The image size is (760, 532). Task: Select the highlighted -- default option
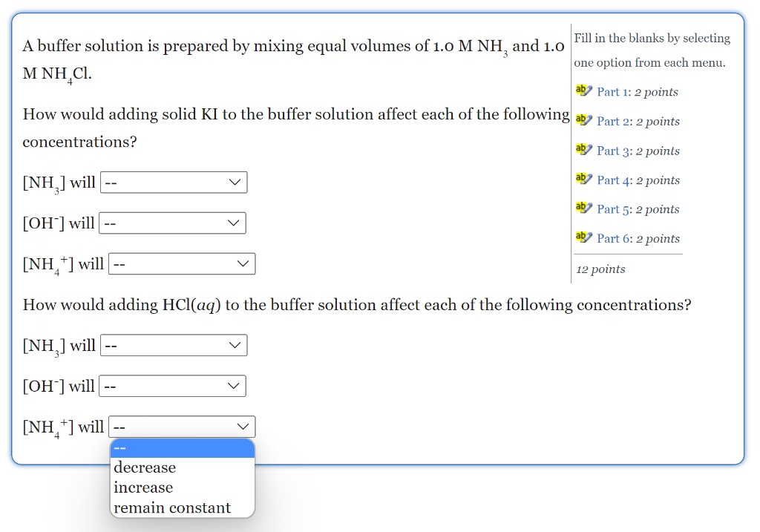(x=182, y=447)
